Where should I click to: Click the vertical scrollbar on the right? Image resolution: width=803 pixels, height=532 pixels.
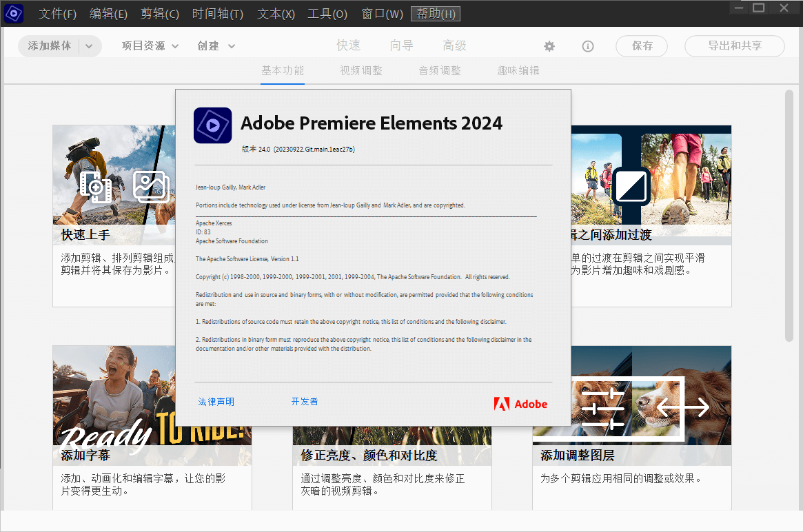pos(789,215)
